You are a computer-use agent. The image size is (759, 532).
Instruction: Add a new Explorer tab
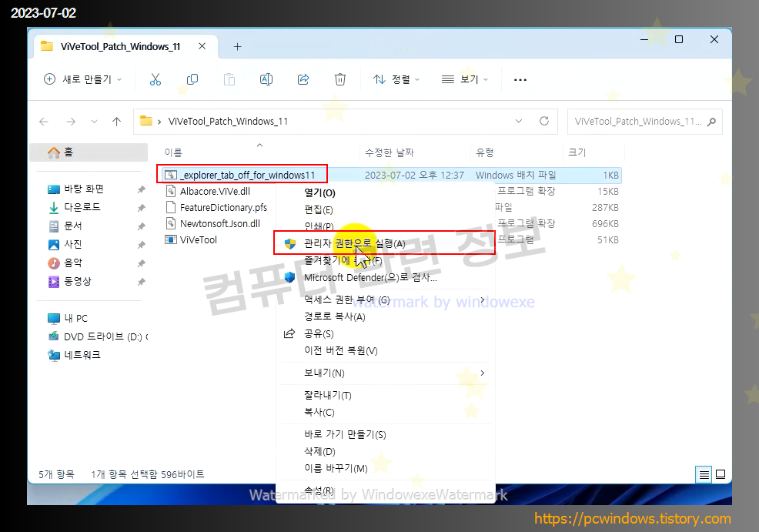point(237,47)
